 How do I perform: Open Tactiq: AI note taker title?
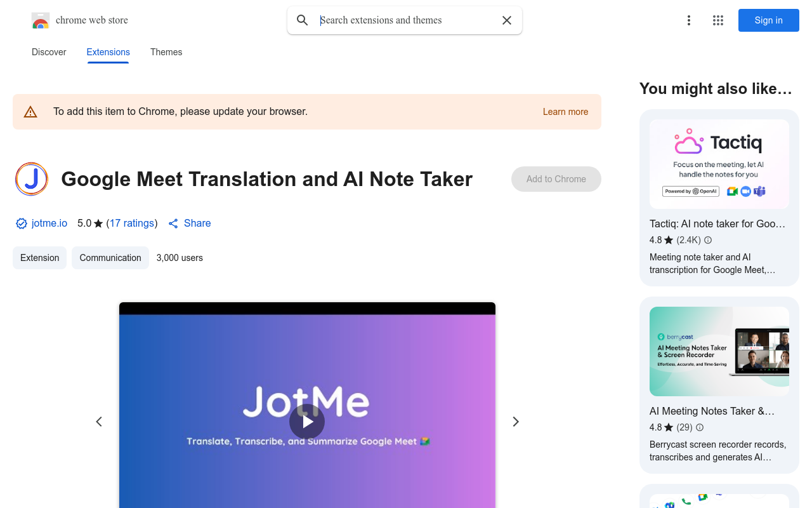717,224
